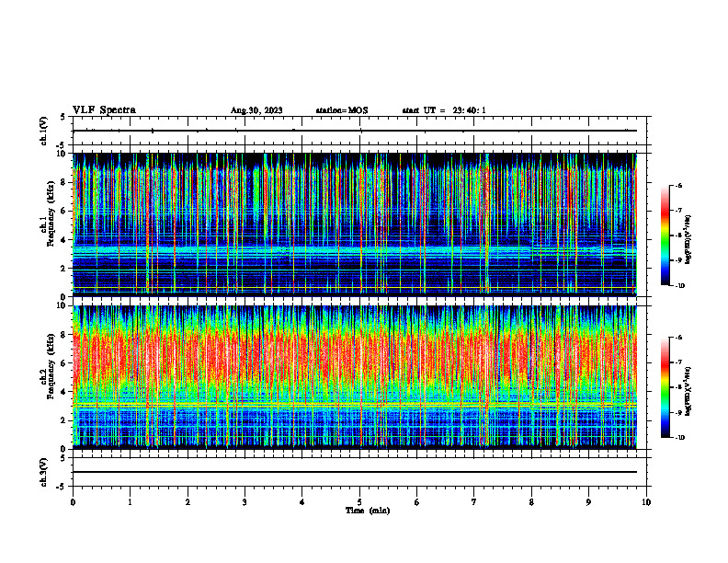This screenshot has height=563, width=728.
Task: Click the "ch.3(V)" axis label
Action: [44, 472]
